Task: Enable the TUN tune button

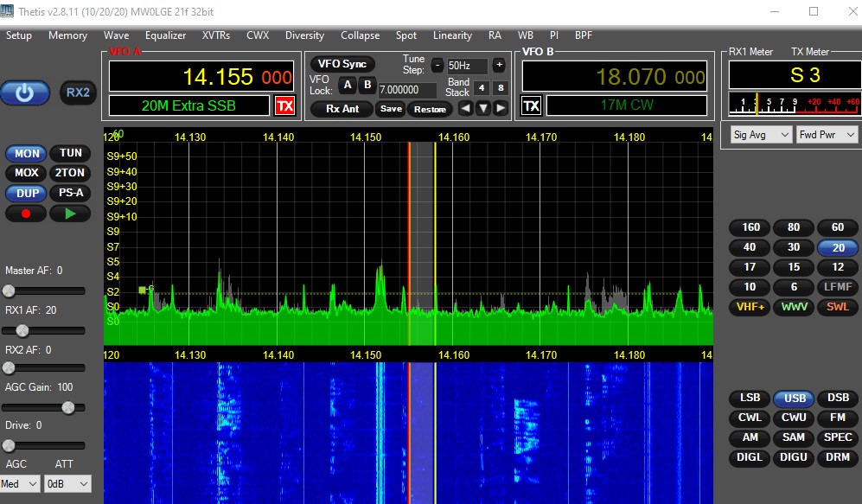Action: 70,153
